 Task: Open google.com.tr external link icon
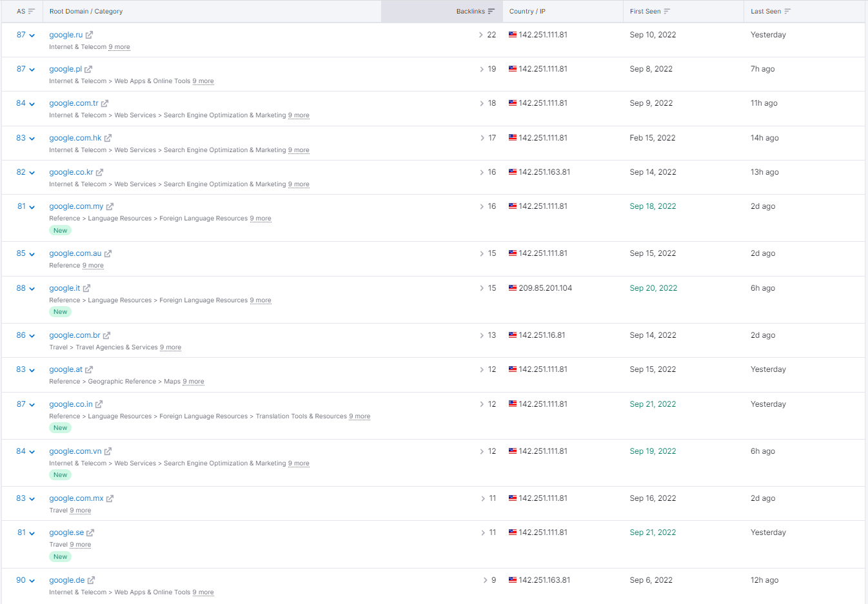pyautogui.click(x=104, y=103)
